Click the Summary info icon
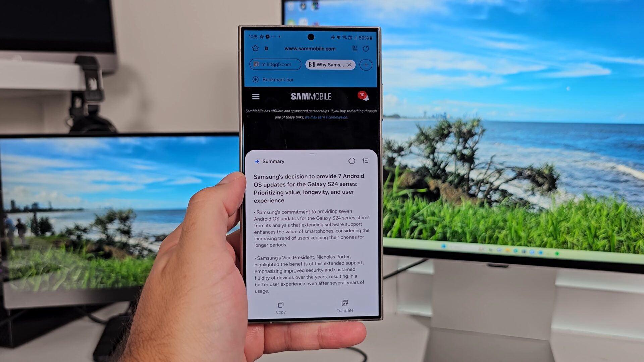 pos(352,161)
